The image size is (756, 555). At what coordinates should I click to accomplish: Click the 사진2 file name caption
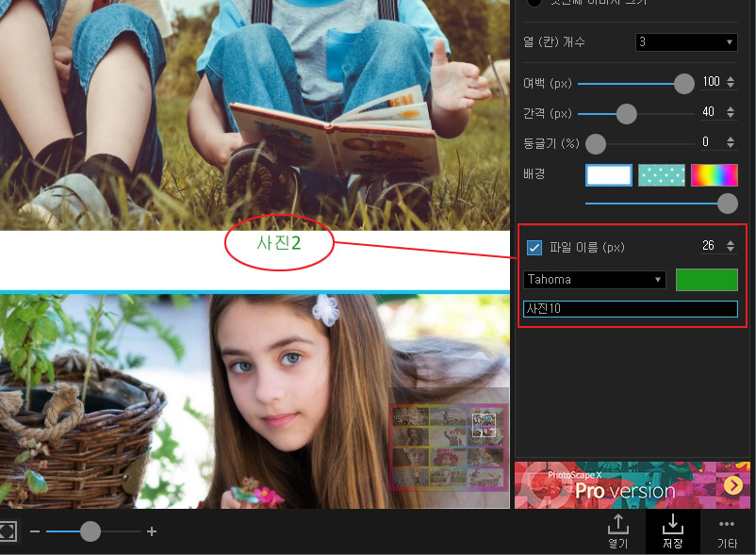coord(279,243)
